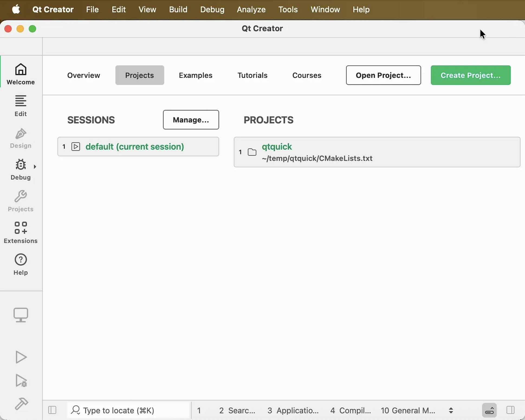Select the Projects tab on Welcome page

point(140,75)
